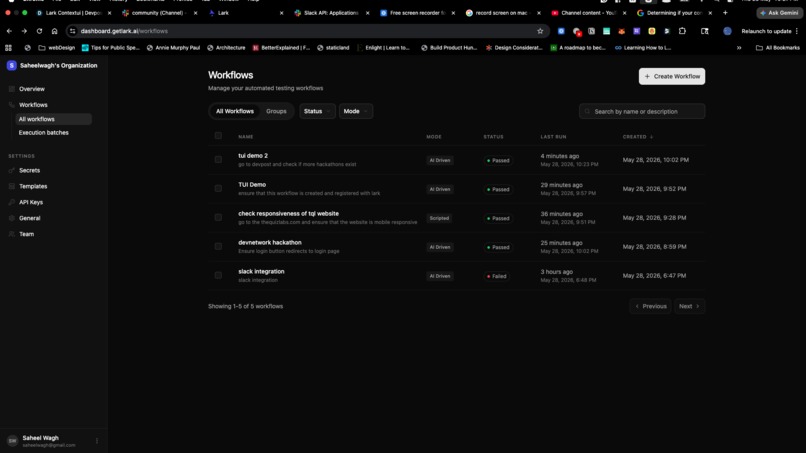Switch to the record screen on mac tab
This screenshot has height=453, width=806.
[x=503, y=13]
